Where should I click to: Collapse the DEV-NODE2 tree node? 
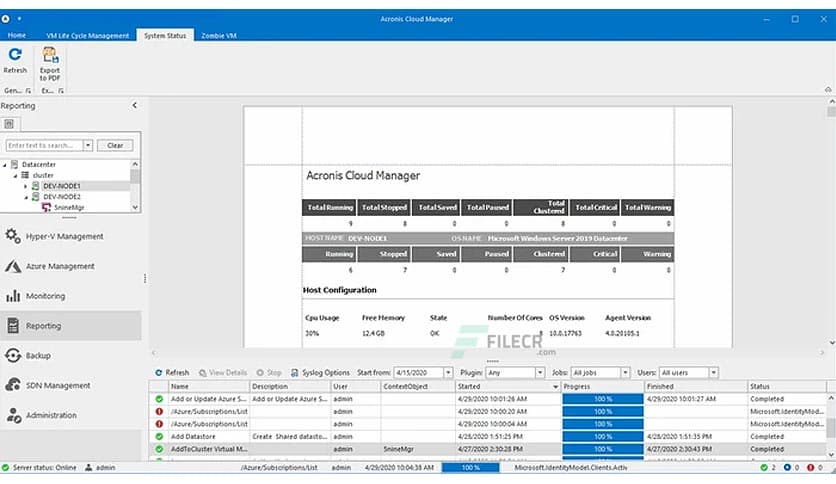pyautogui.click(x=26, y=197)
